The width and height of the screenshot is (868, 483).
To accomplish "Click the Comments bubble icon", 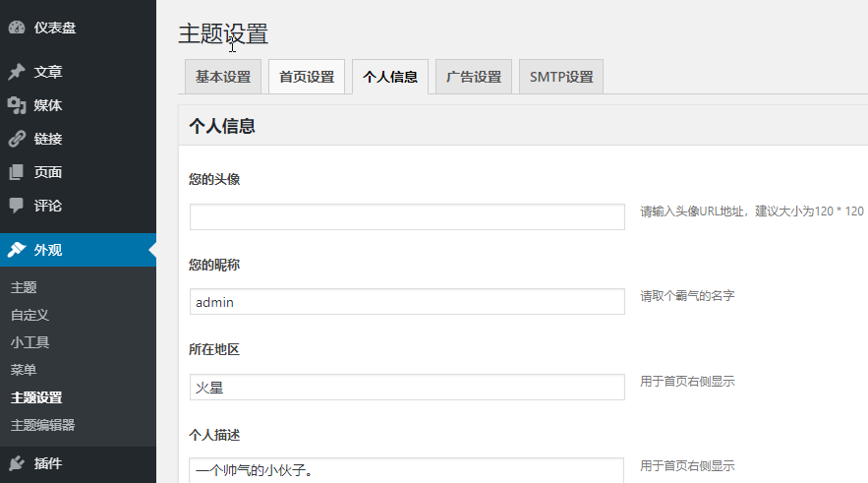I will click(x=17, y=206).
